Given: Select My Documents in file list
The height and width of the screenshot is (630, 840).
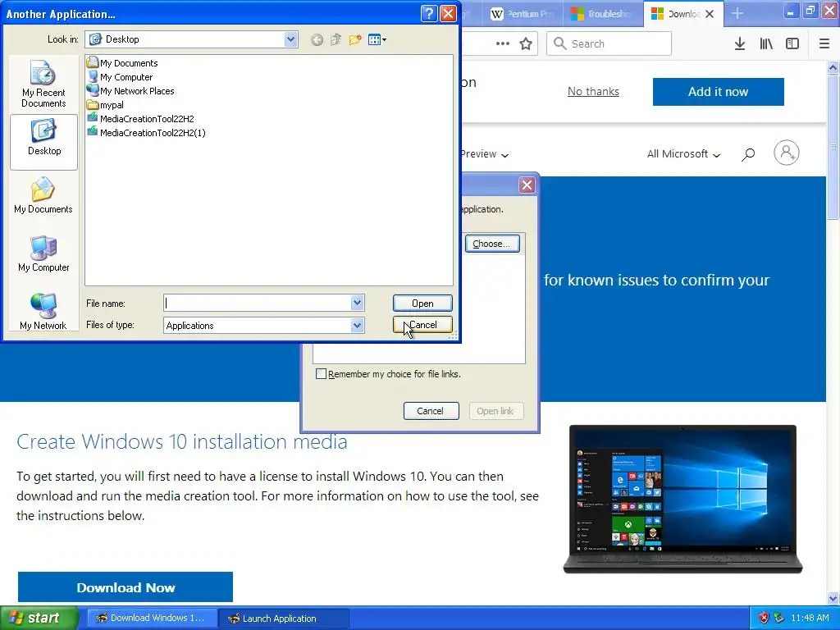Looking at the screenshot, I should coord(123,63).
